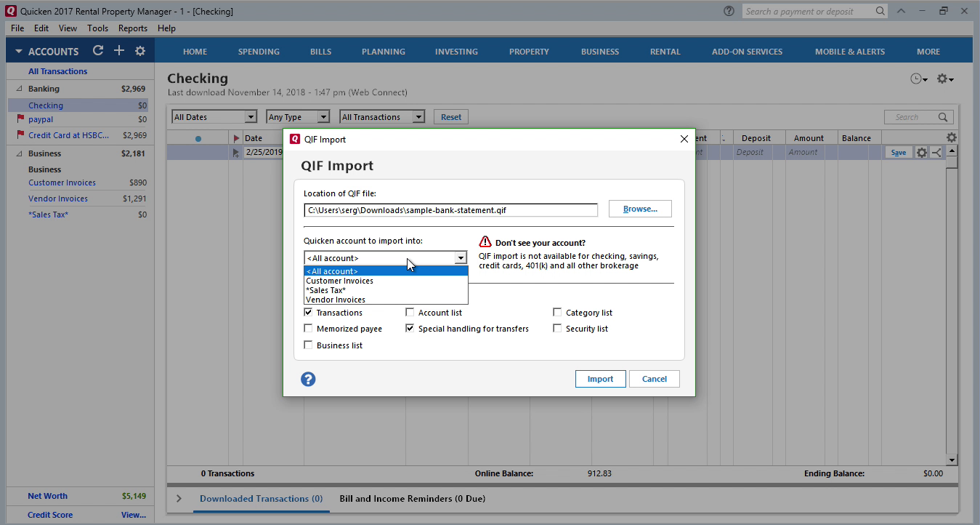Choose *Sales Tax* from the dropdown list

(x=386, y=290)
